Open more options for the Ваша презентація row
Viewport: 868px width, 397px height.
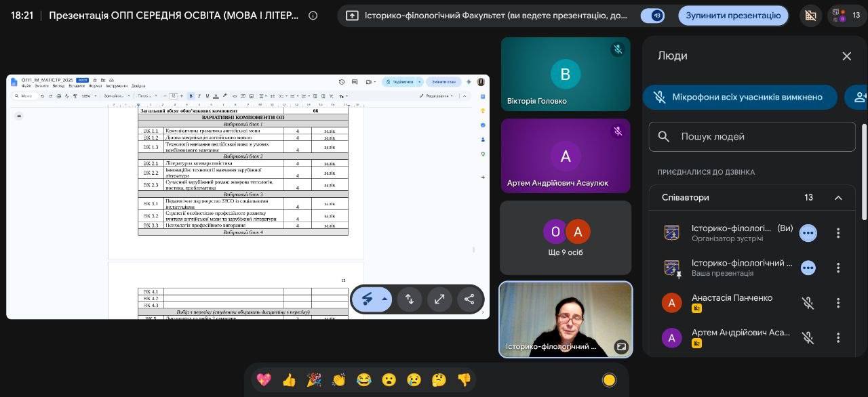pyautogui.click(x=838, y=268)
